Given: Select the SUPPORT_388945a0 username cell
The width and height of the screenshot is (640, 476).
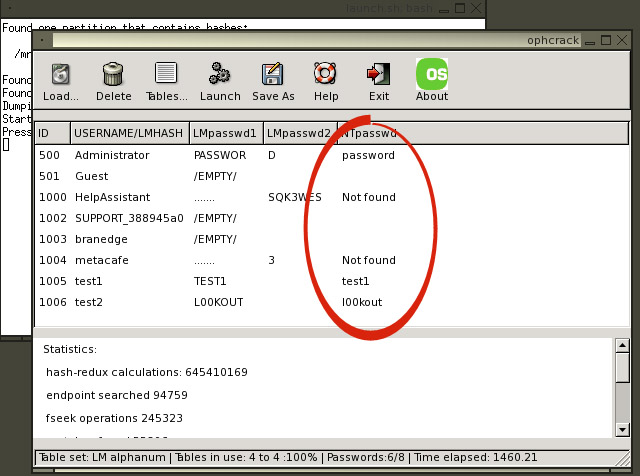Looking at the screenshot, I should [129, 218].
